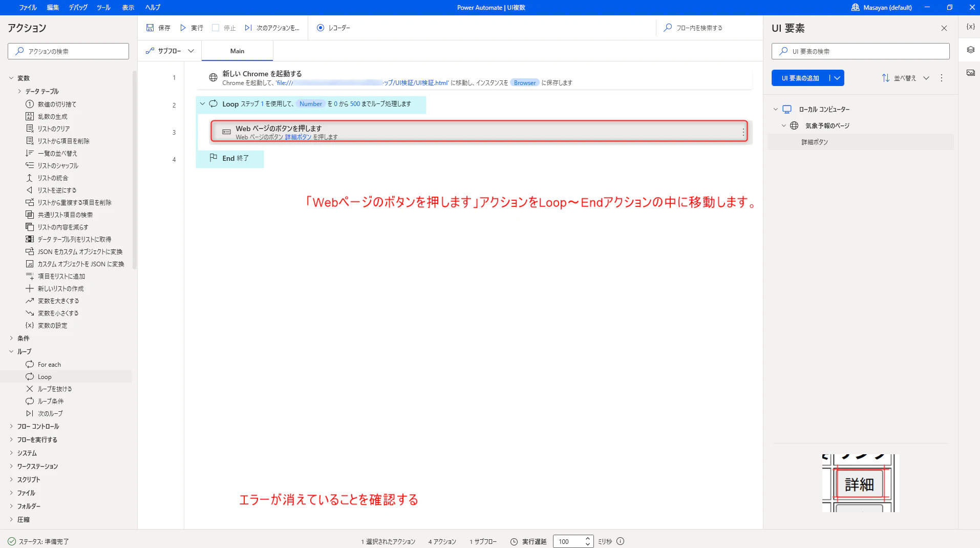Close the UI 要素 panel
The width and height of the screenshot is (980, 548).
[944, 28]
